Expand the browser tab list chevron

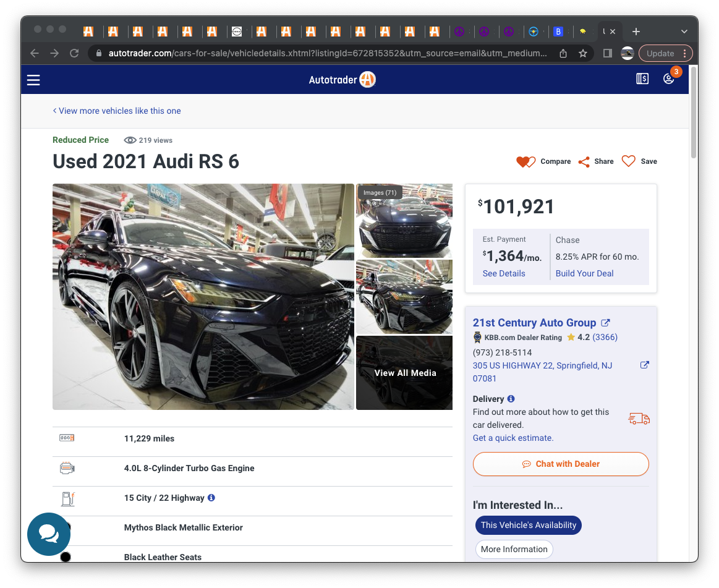click(684, 32)
